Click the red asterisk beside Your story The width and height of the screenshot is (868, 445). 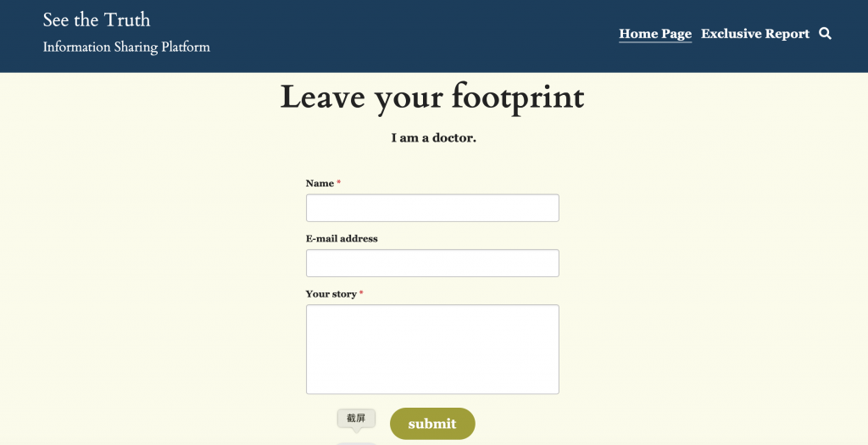361,293
